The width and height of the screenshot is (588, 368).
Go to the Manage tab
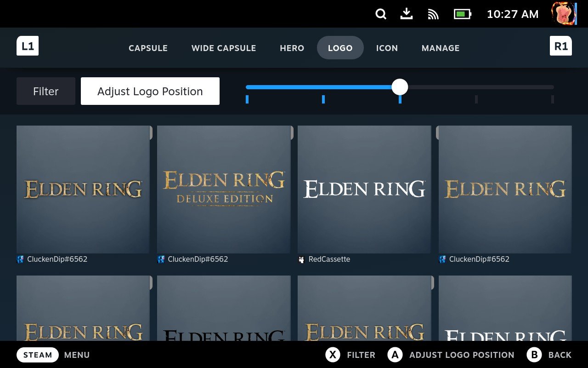click(x=440, y=48)
